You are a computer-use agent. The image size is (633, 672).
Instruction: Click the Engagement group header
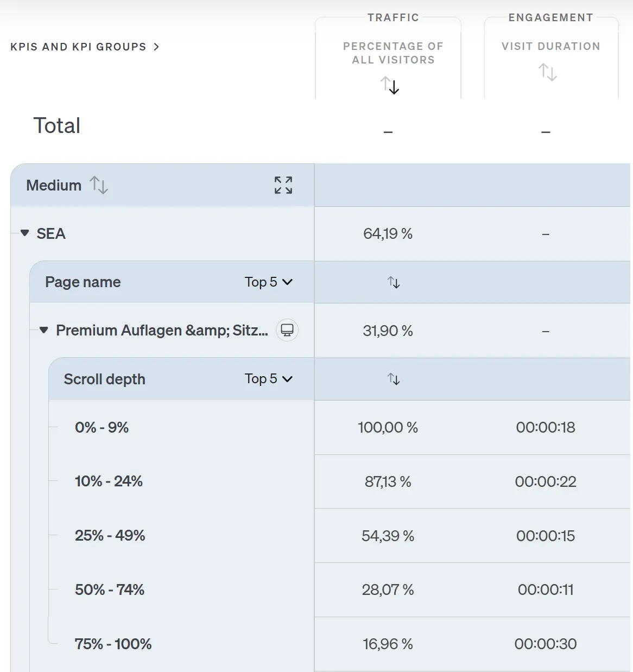pos(550,17)
